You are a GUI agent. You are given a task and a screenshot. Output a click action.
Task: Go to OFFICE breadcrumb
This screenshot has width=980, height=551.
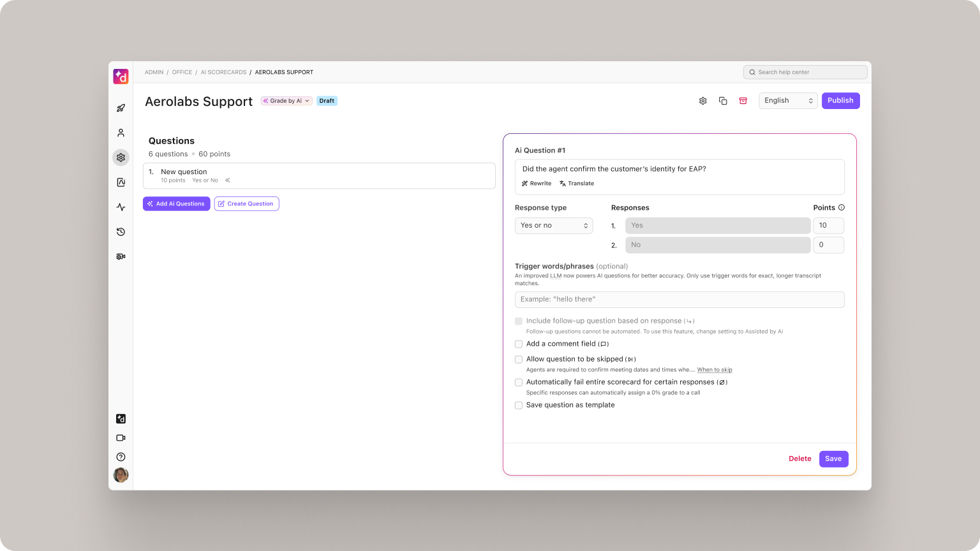point(182,73)
